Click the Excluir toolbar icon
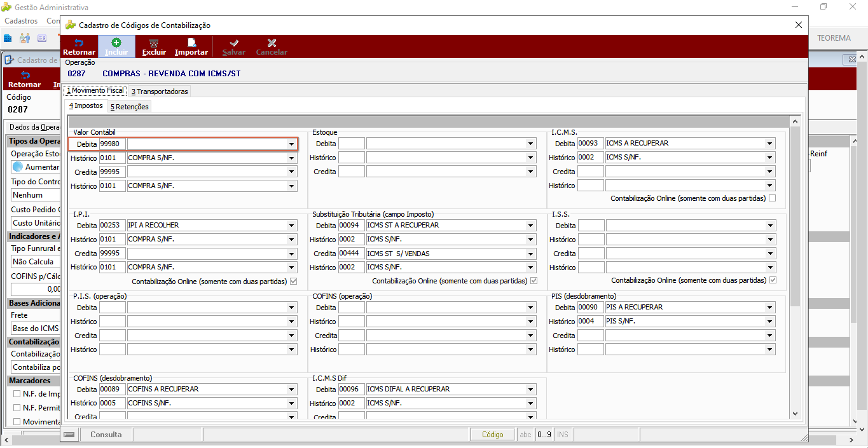 (x=154, y=43)
